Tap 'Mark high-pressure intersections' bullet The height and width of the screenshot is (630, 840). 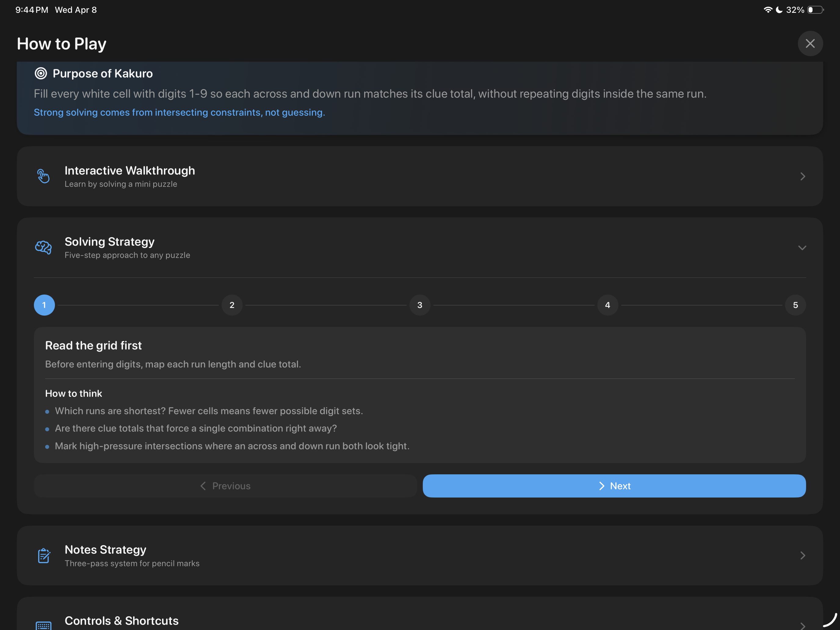tap(232, 446)
